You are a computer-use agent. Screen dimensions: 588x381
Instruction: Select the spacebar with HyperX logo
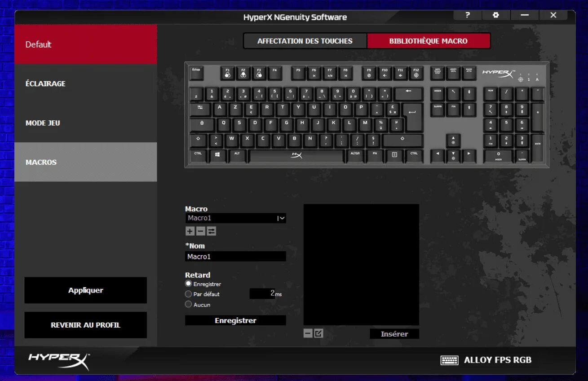coord(296,155)
